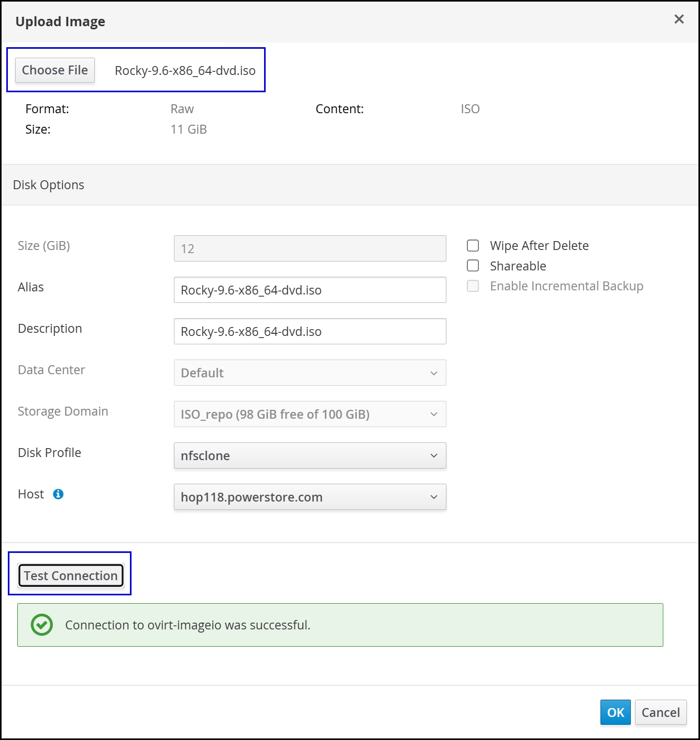This screenshot has height=740, width=700.
Task: Click the green success checkmark icon
Action: (42, 625)
